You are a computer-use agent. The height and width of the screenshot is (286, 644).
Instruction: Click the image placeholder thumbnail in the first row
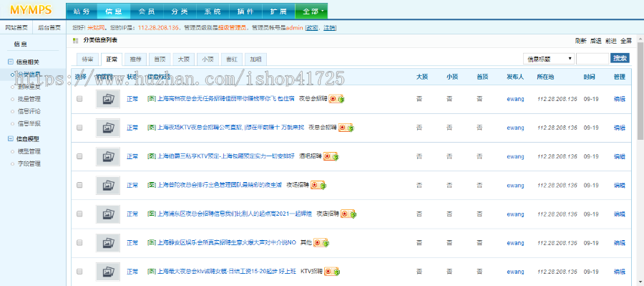pos(108,99)
